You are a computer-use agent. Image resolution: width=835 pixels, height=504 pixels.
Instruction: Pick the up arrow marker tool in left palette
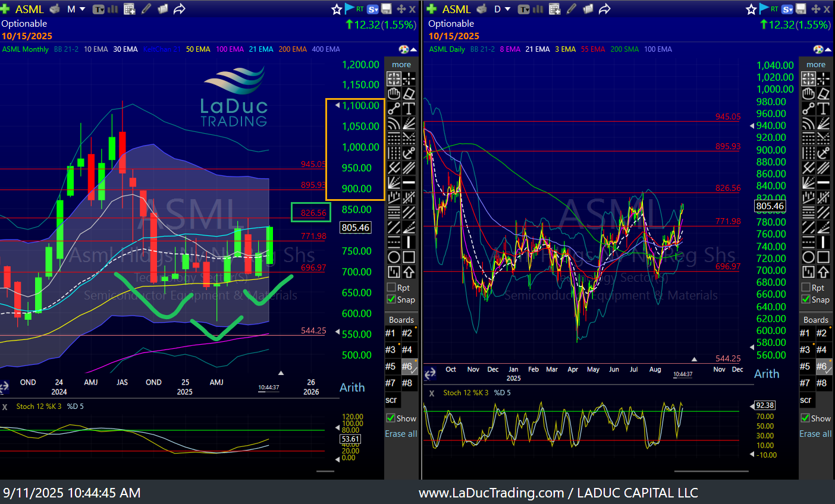click(409, 272)
